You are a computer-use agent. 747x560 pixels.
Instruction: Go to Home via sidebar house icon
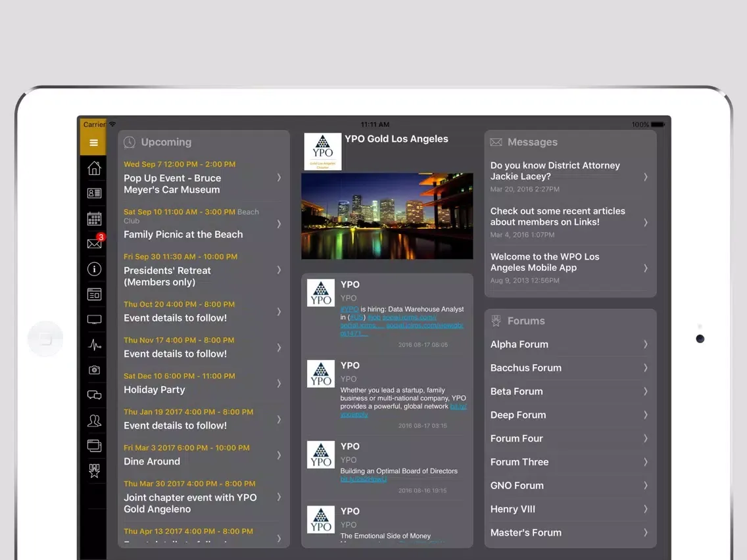[94, 168]
